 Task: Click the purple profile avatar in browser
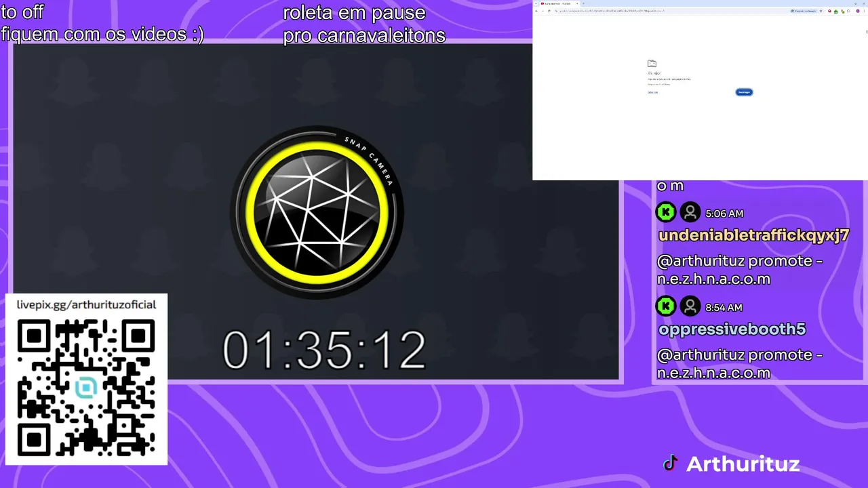(x=858, y=11)
